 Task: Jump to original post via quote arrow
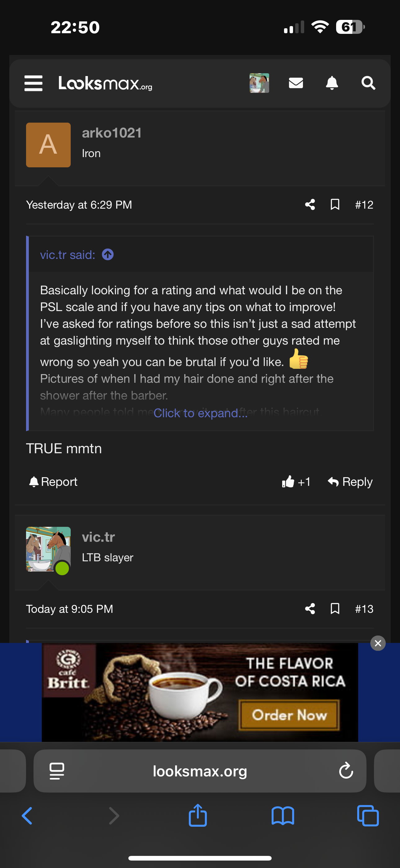click(x=108, y=255)
